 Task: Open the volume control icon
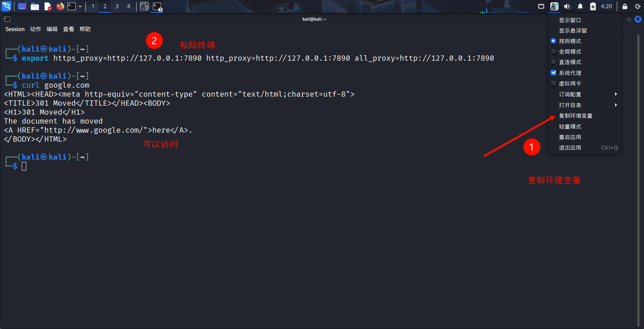coord(567,6)
